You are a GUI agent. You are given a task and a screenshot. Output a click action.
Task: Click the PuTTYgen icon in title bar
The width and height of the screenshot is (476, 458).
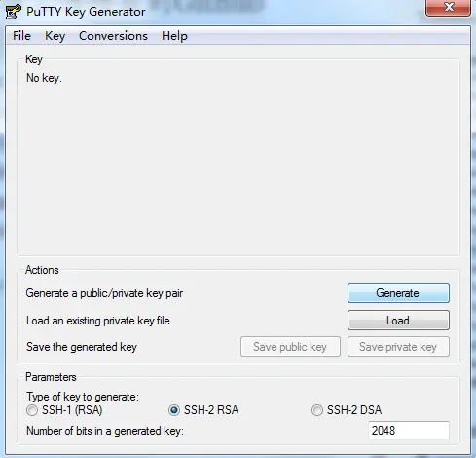tap(14, 12)
